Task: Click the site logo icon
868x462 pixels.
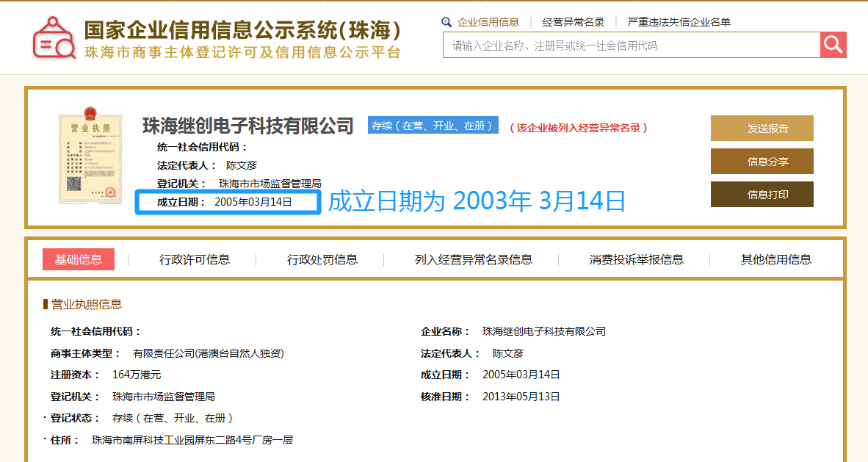Action: pos(54,38)
